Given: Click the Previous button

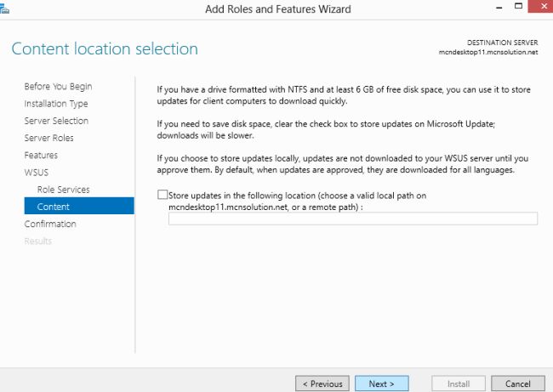Looking at the screenshot, I should pos(322,383).
